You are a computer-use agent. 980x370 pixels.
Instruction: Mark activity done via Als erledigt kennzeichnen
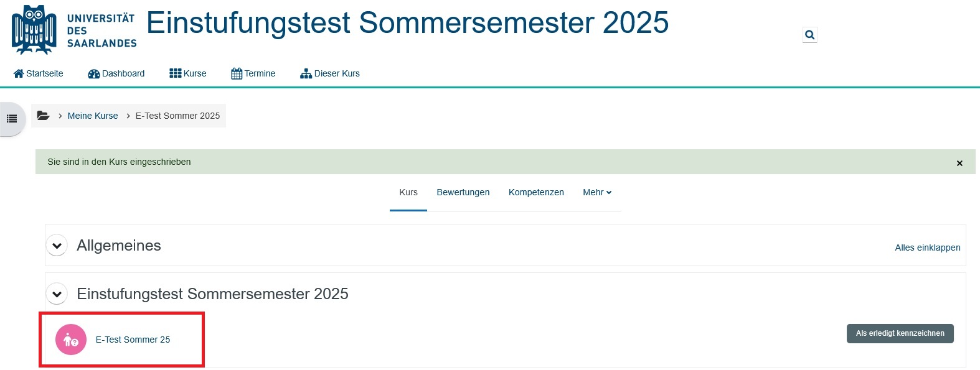pos(900,333)
